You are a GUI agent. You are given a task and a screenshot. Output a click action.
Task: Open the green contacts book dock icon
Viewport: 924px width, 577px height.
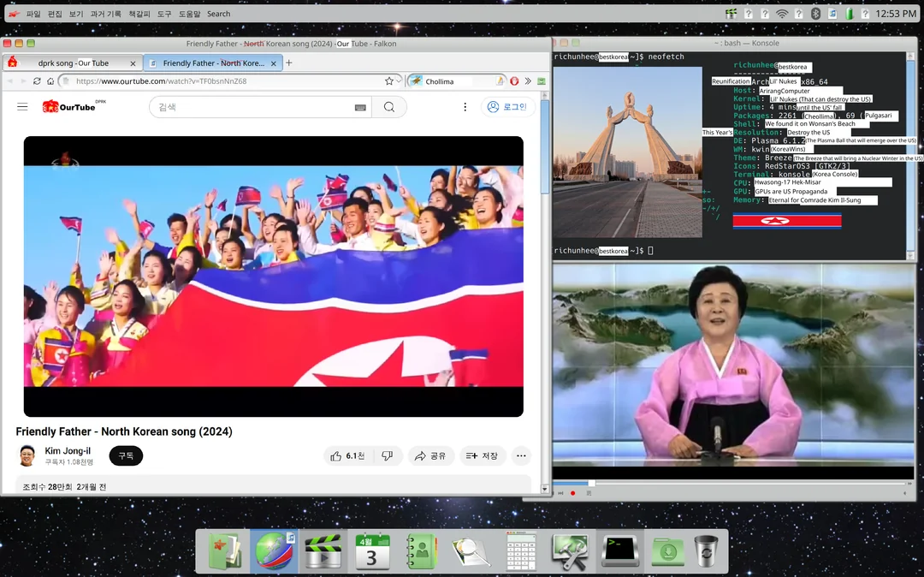pos(421,551)
